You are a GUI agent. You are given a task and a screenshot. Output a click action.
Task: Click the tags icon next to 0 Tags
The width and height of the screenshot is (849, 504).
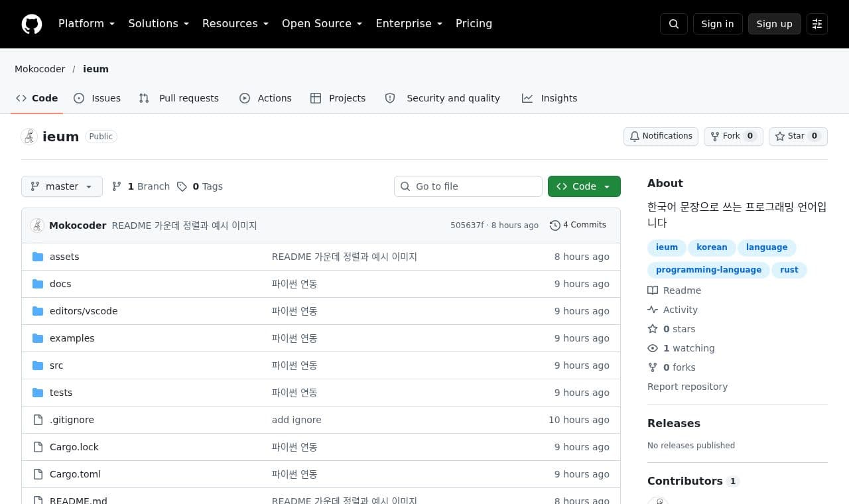(182, 186)
